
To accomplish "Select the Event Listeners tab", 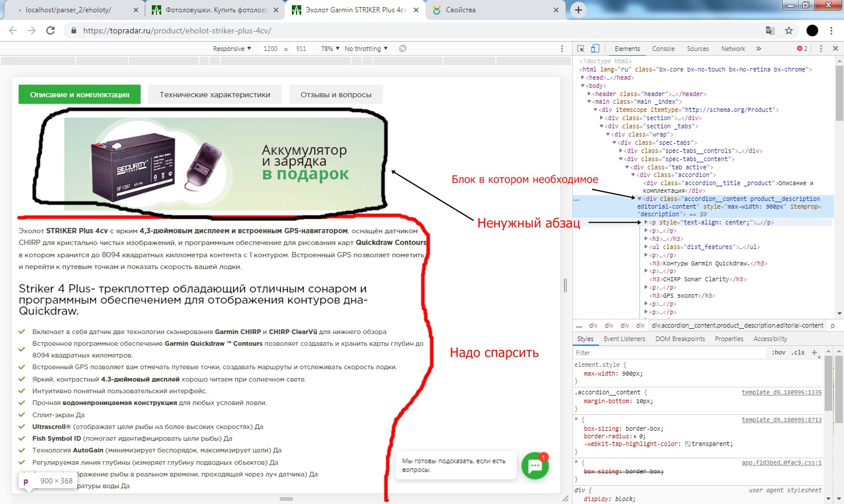I will (624, 339).
